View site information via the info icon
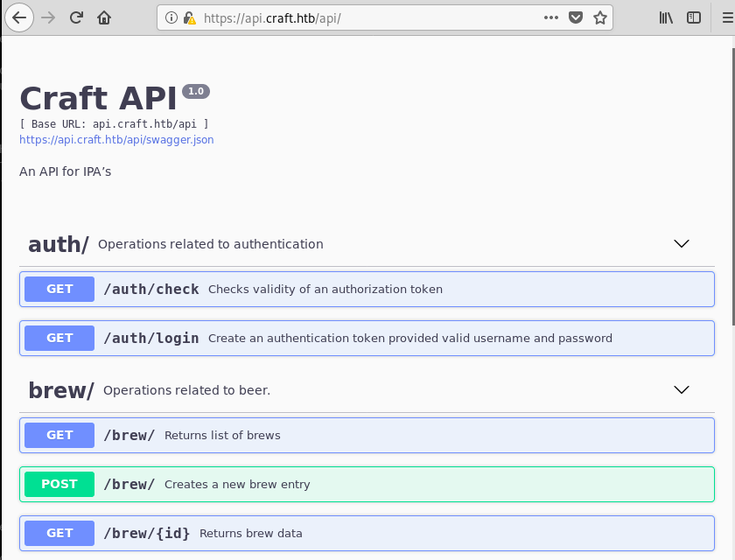This screenshot has height=560, width=735. tap(171, 17)
